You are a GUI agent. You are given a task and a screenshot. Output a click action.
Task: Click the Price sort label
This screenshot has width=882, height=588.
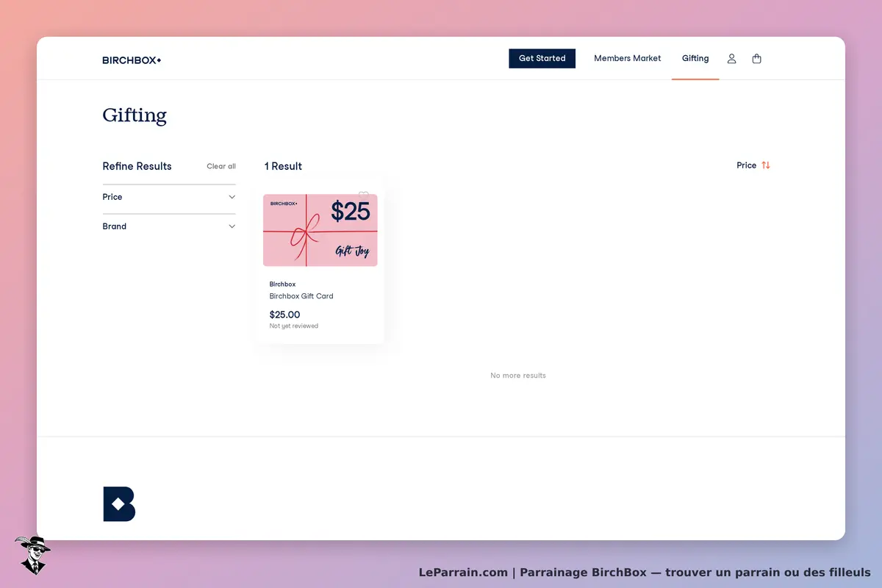(x=746, y=165)
